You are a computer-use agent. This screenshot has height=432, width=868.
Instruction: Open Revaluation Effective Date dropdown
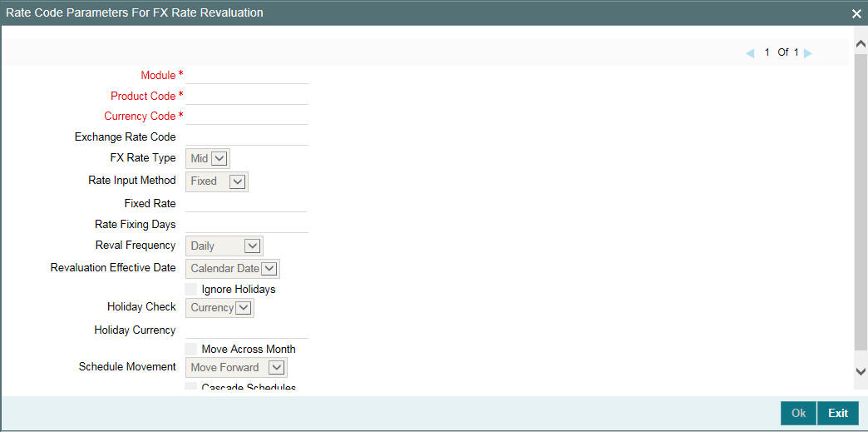(233, 268)
